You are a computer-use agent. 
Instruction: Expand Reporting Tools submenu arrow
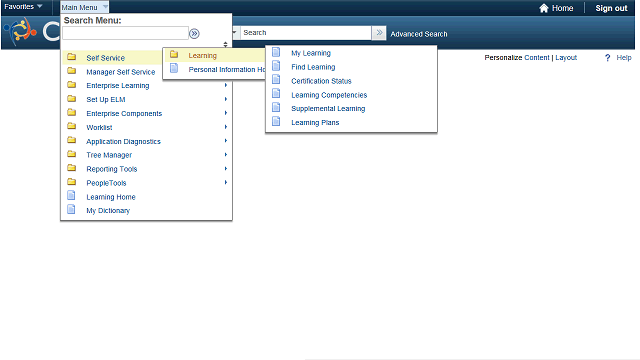click(225, 169)
